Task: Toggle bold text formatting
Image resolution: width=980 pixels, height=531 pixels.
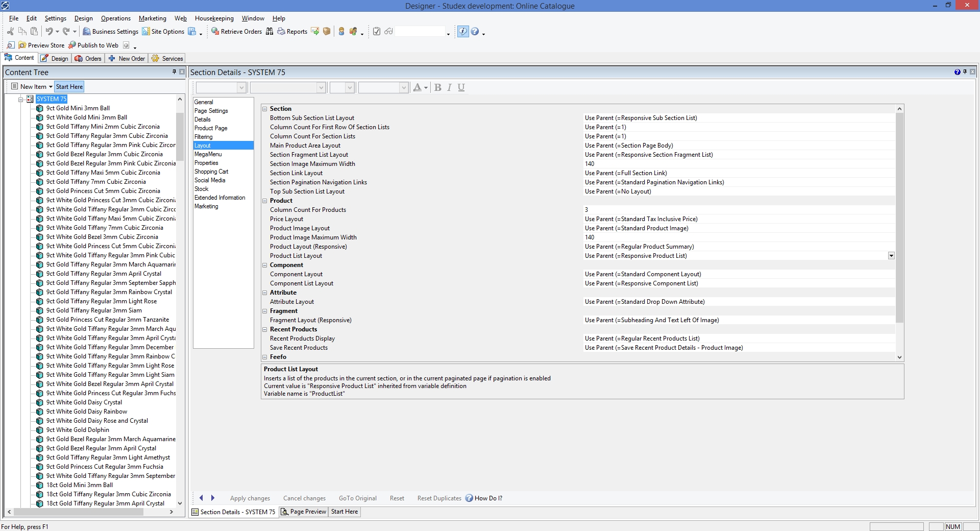Action: pos(437,88)
